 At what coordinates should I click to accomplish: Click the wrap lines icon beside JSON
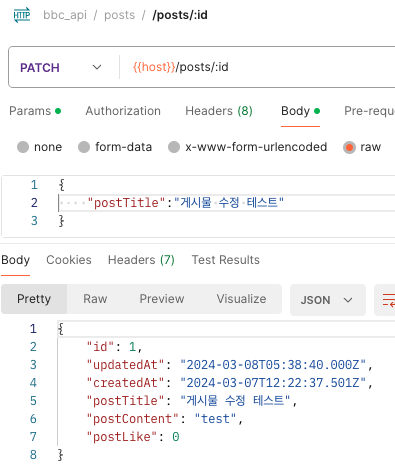pyautogui.click(x=388, y=300)
